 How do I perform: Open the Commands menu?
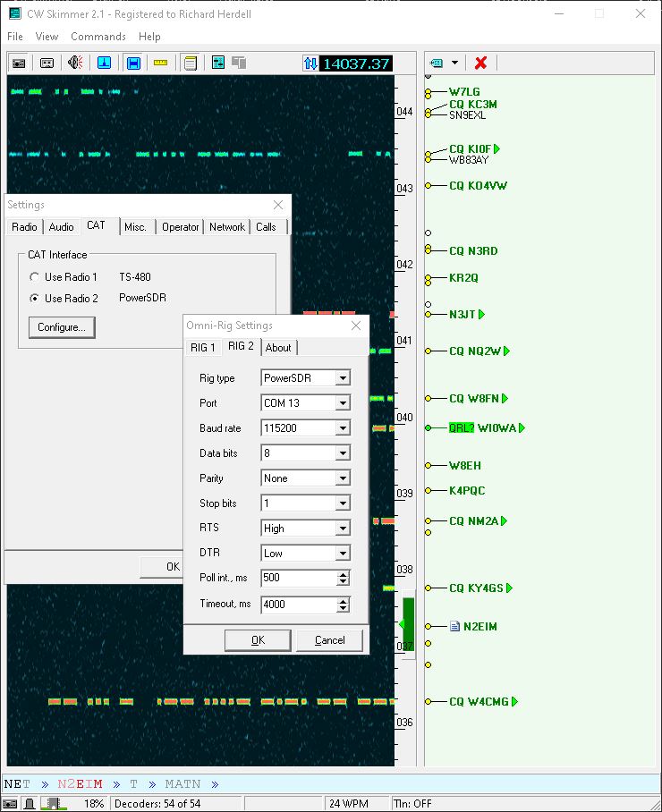(x=98, y=37)
